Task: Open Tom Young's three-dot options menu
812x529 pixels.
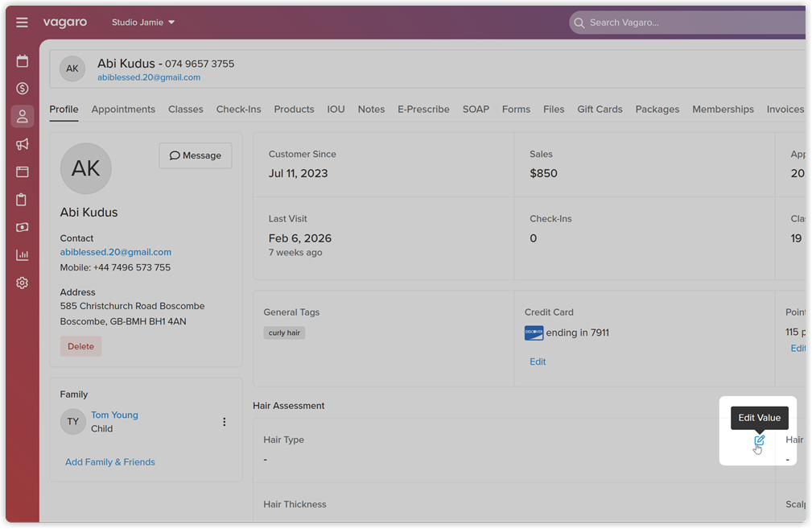Action: point(225,422)
